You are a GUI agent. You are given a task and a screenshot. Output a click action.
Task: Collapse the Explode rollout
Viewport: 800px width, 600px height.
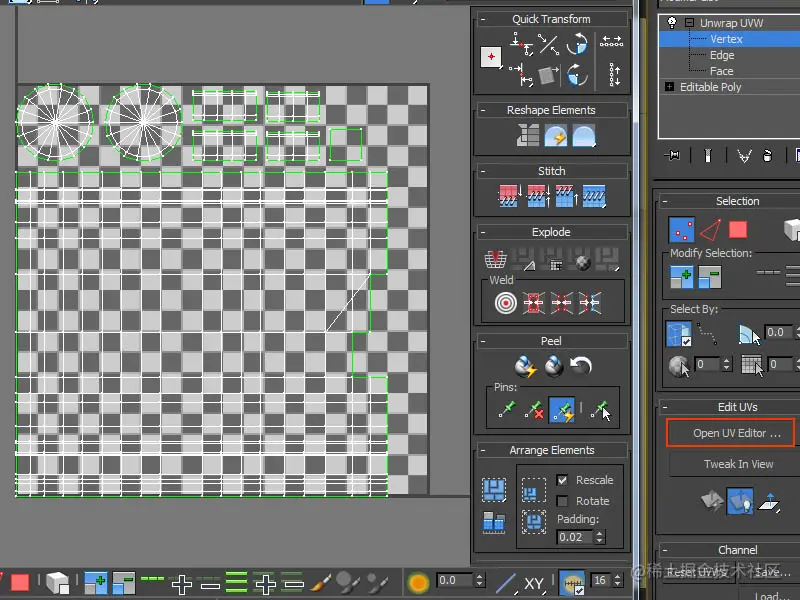coord(483,232)
